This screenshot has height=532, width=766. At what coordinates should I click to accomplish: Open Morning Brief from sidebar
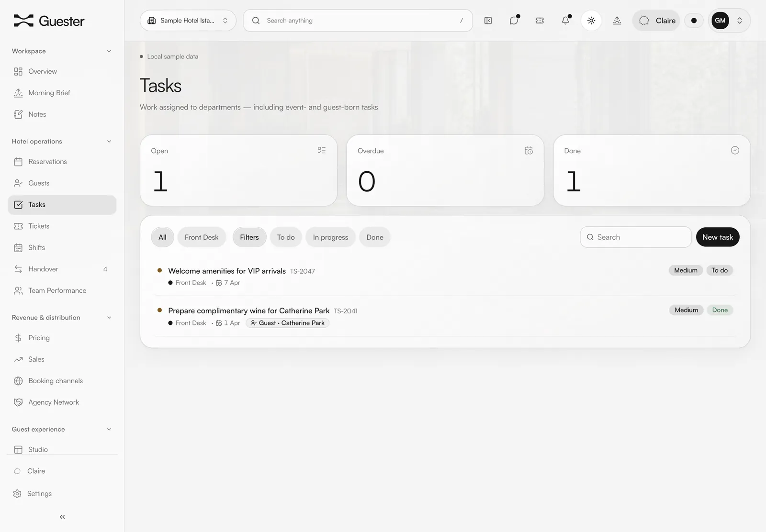[62, 93]
